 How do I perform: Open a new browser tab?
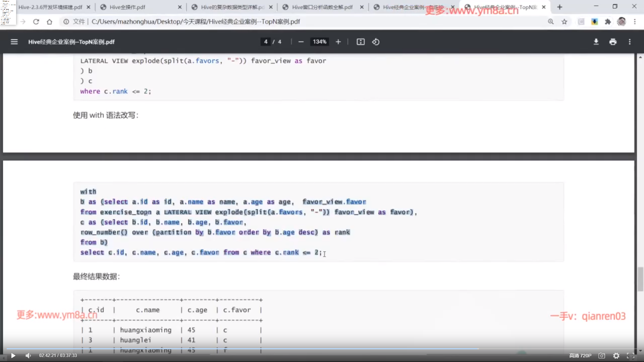559,7
